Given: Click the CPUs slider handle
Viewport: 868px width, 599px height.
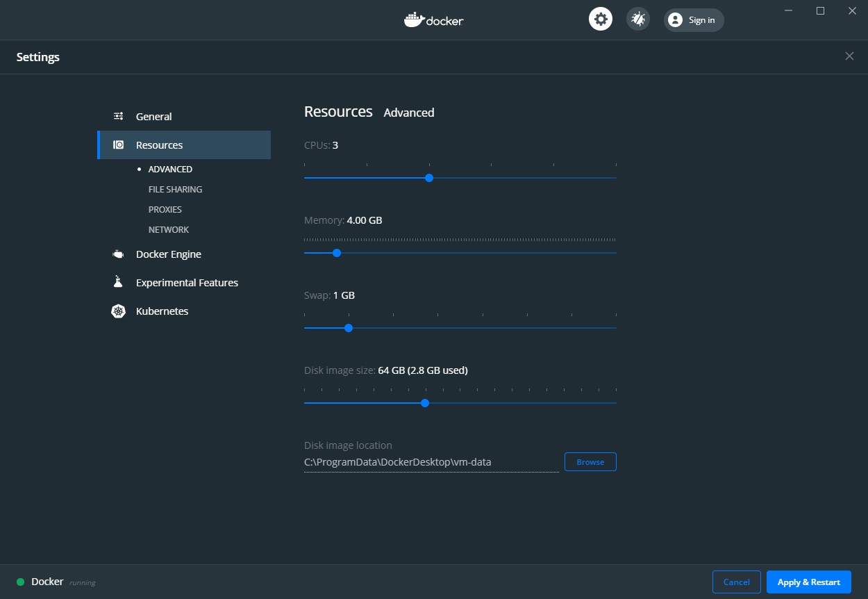Looking at the screenshot, I should coord(429,178).
